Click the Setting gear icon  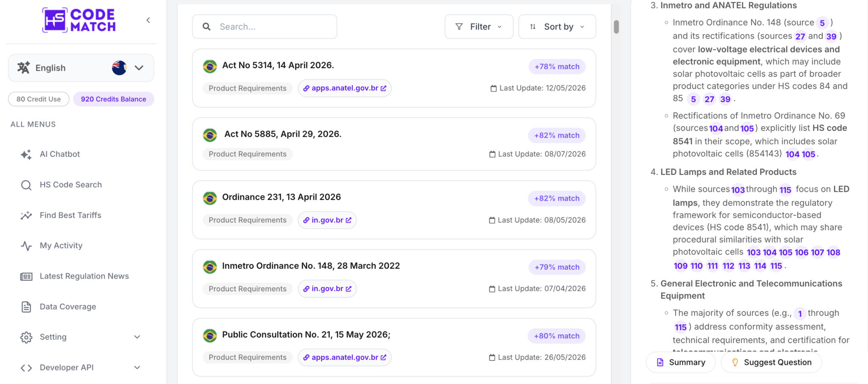26,337
